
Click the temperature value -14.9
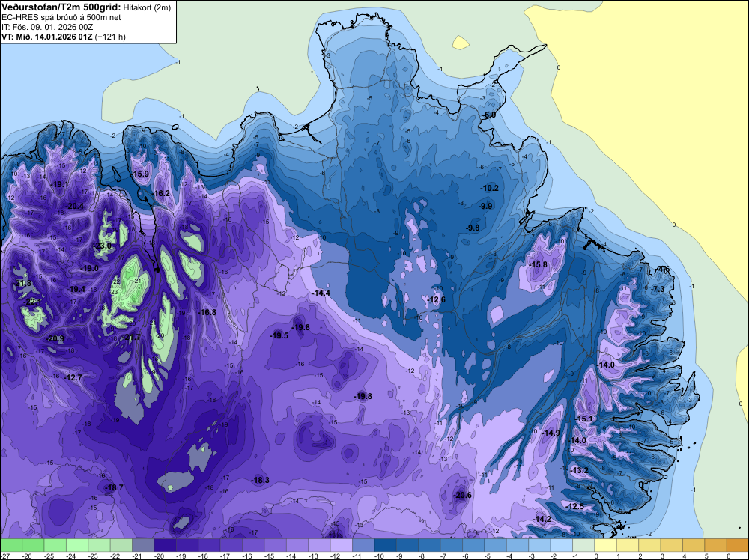point(551,433)
